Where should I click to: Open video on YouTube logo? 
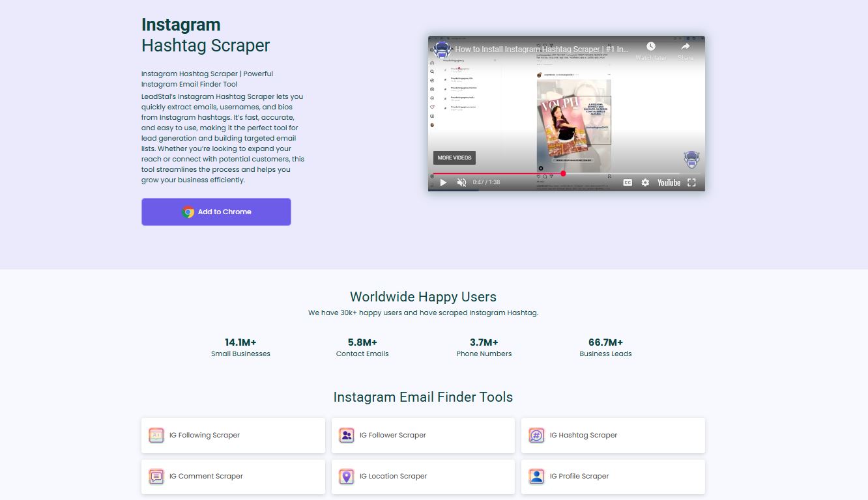coord(669,183)
